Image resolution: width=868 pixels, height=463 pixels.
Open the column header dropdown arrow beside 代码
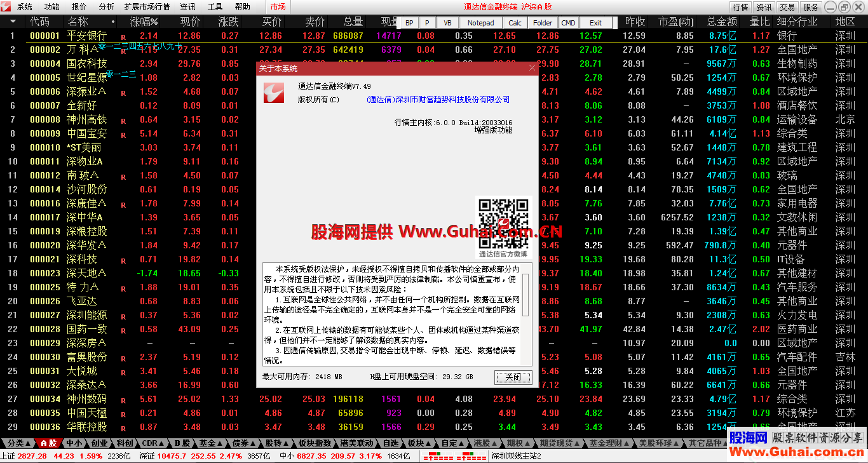[13, 22]
